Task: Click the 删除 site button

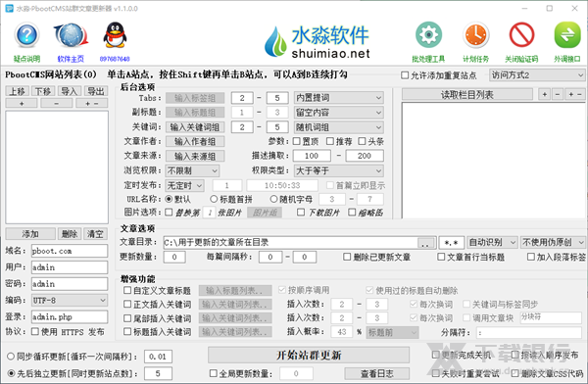Action: (70, 234)
